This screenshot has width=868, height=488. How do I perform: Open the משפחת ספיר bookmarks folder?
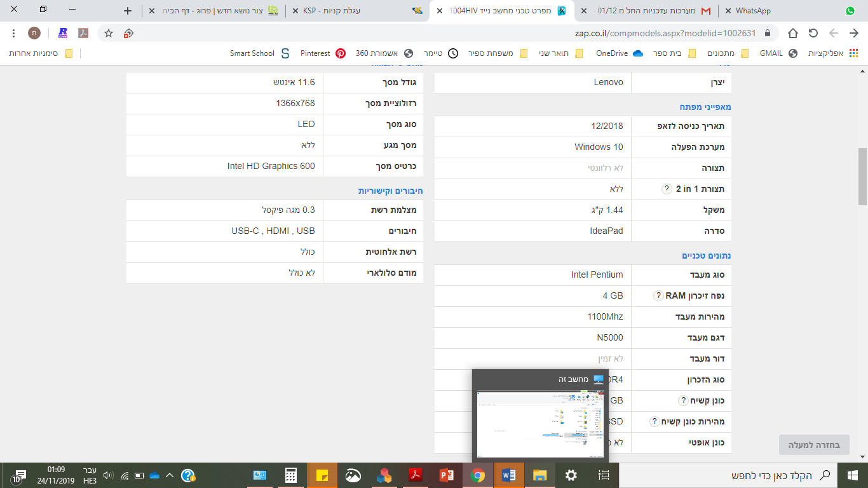[x=498, y=53]
